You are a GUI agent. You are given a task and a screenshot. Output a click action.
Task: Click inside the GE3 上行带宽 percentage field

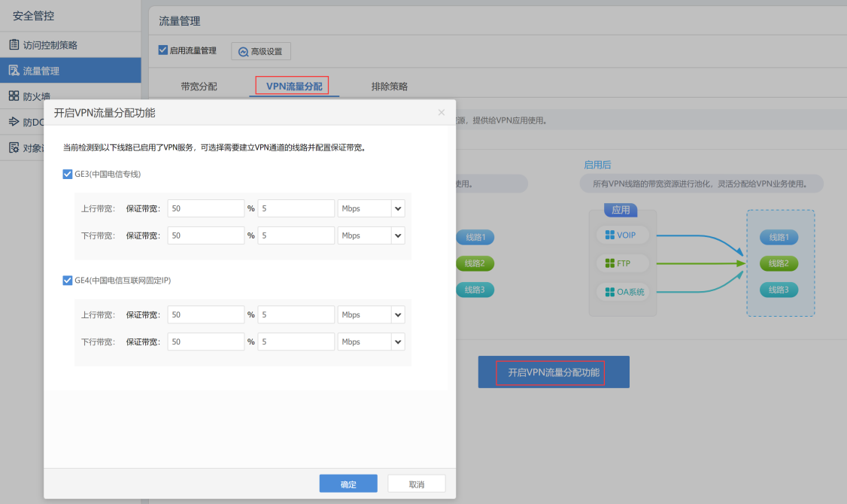pos(205,208)
